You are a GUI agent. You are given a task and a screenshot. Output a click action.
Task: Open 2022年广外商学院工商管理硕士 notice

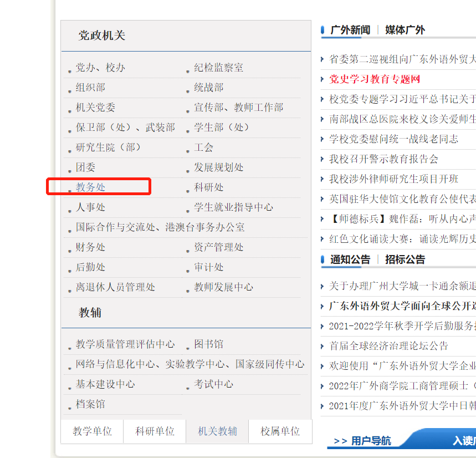(x=402, y=386)
